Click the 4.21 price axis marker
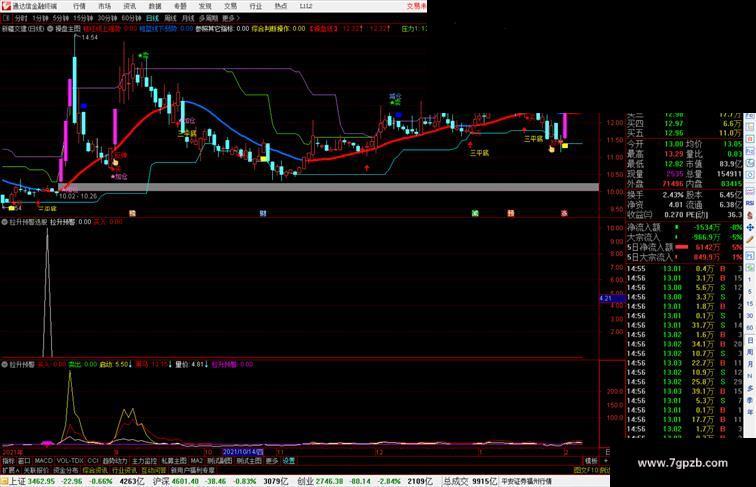This screenshot has height=487, width=756. 612,298
